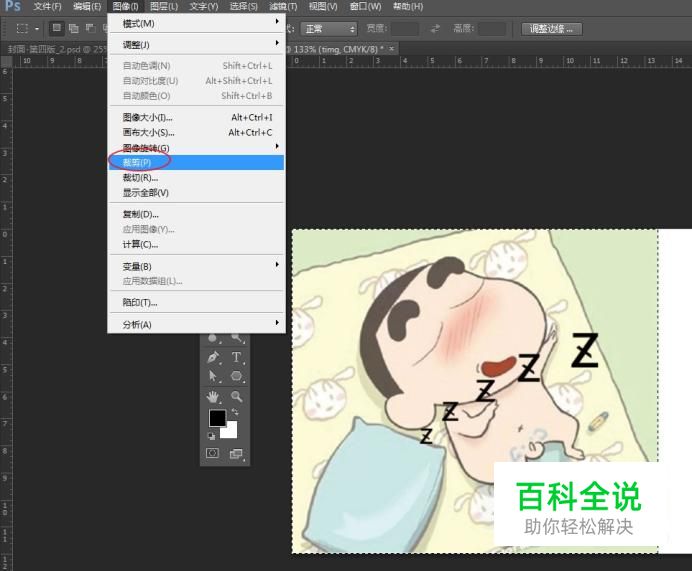Click the black foreground color swatch
This screenshot has height=571, width=692.
pos(217,418)
